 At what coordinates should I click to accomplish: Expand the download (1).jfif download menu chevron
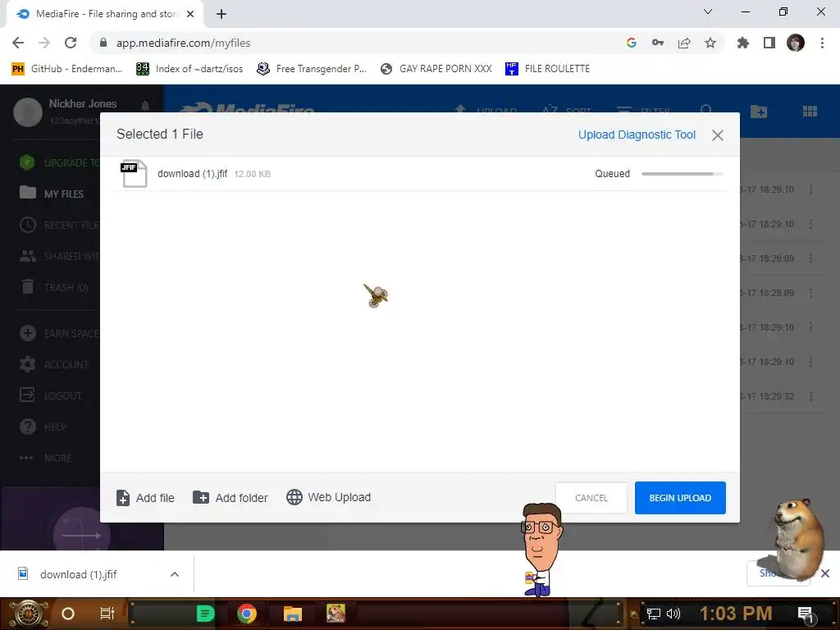coord(174,574)
